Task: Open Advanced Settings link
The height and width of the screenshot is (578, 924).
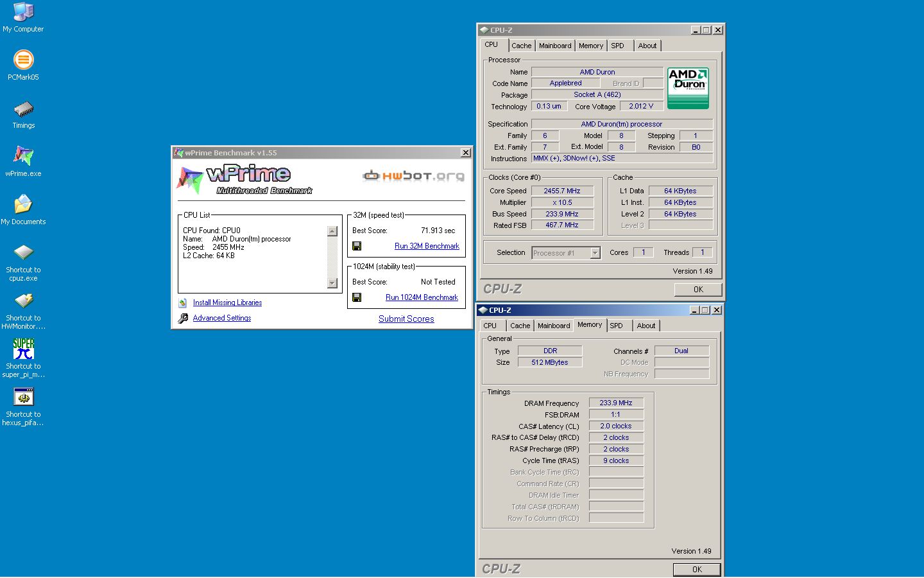Action: click(222, 318)
